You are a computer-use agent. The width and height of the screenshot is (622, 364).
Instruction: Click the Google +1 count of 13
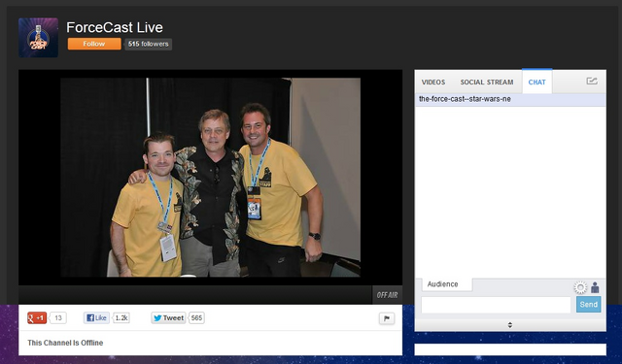(x=58, y=317)
